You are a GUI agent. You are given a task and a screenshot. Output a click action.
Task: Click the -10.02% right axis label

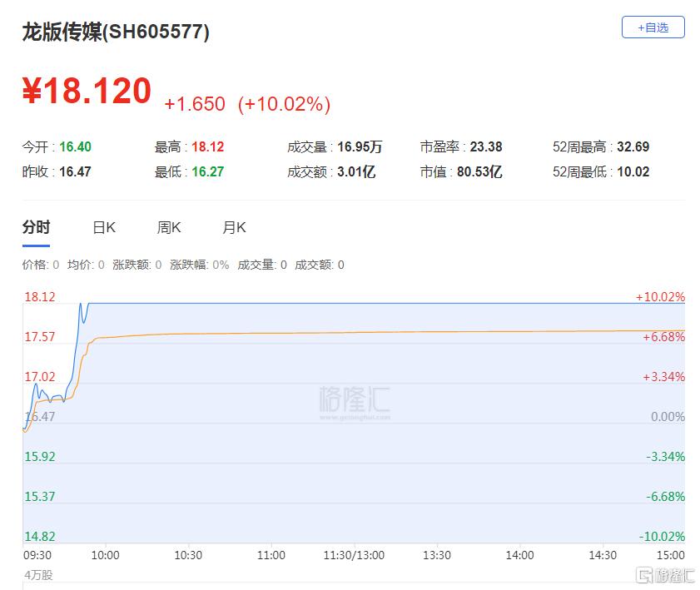coord(662,537)
